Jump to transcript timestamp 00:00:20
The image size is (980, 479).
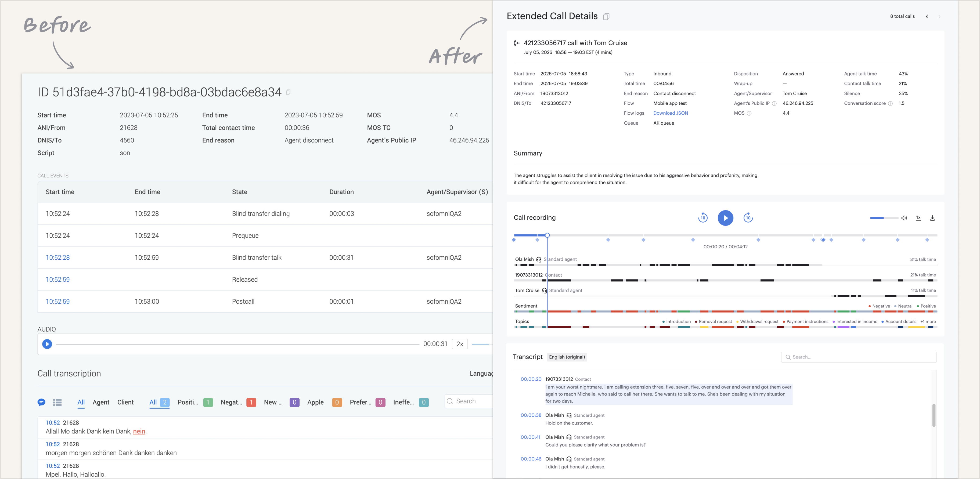531,379
